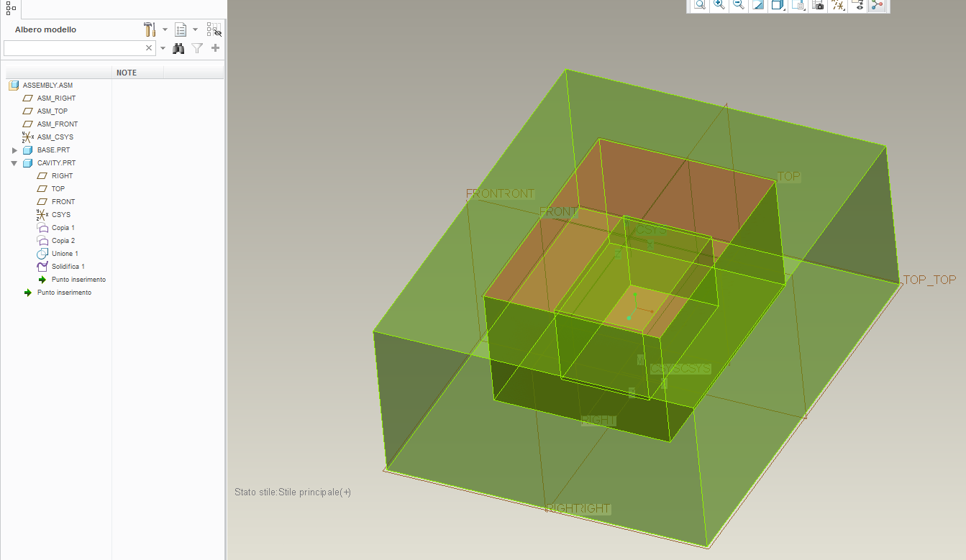
Task: Click the Model Tree tab icon
Action: click(11, 8)
